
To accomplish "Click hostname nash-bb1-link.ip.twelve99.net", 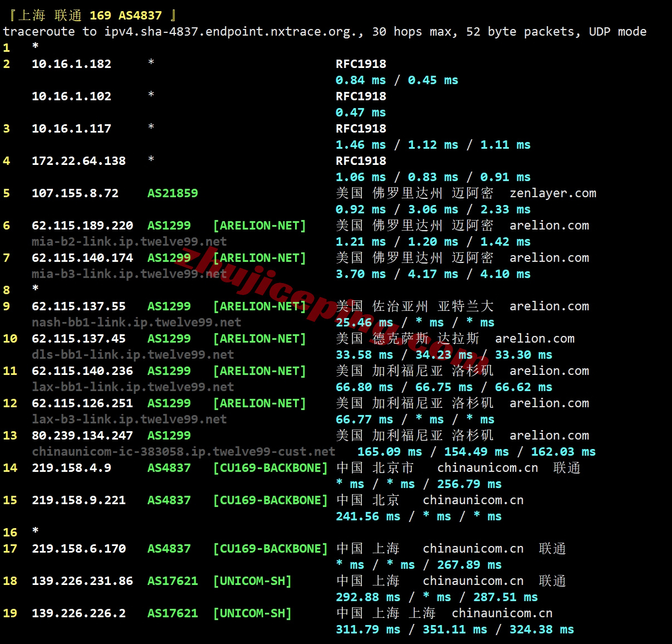I will coord(136,323).
